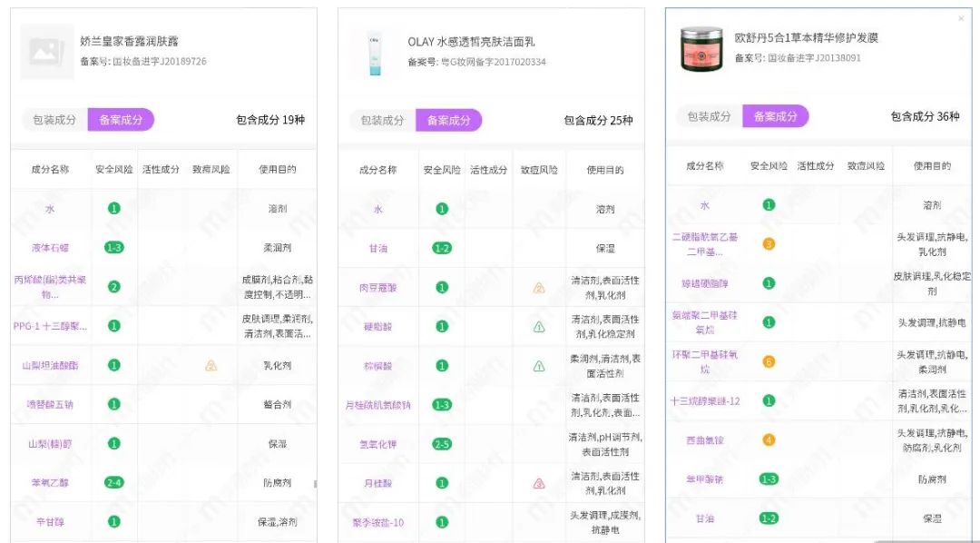Image resolution: width=980 pixels, height=543 pixels.
Task: Click product title 欧舒丹5合1草本精华修护发膜
Action: (807, 37)
